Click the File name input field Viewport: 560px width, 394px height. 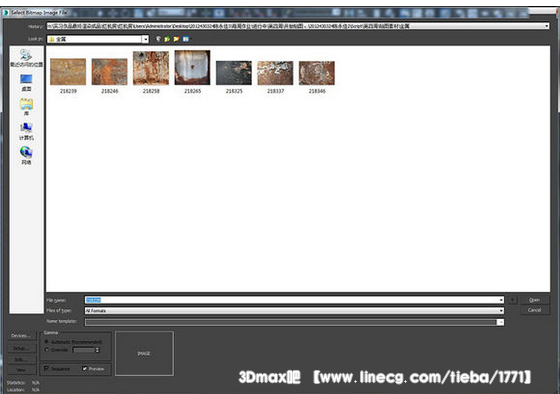[x=294, y=300]
